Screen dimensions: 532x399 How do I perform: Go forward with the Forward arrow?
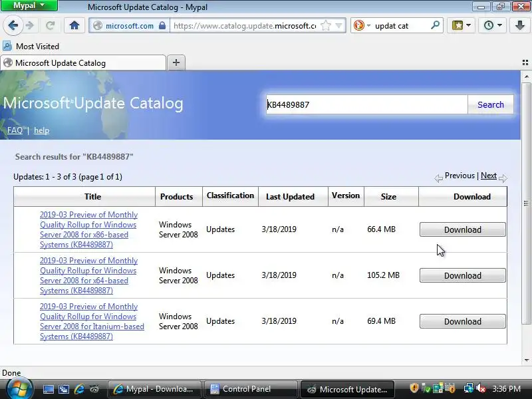tap(30, 25)
